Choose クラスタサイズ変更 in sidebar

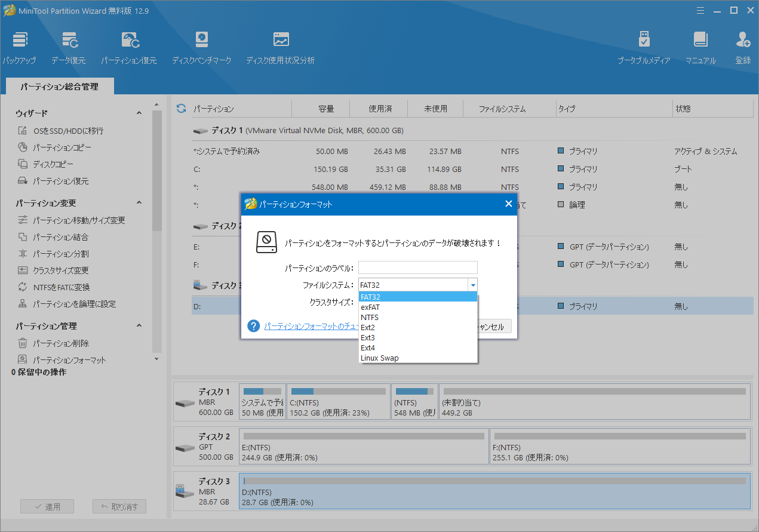[x=53, y=270]
